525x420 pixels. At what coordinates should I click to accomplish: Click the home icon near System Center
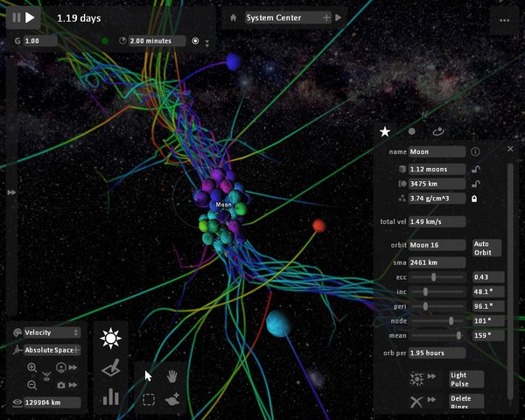coord(234,17)
